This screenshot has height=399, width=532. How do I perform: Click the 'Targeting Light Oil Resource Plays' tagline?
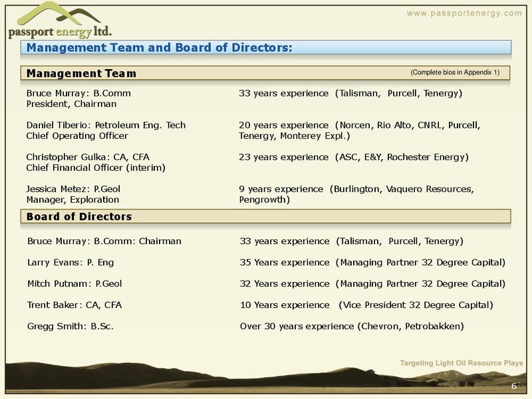coord(462,363)
